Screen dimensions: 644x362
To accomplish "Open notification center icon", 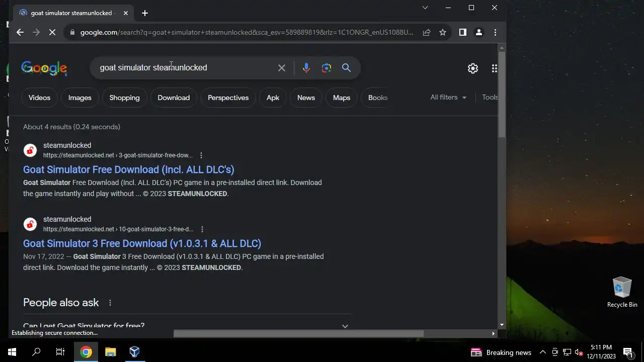I will click(628, 352).
